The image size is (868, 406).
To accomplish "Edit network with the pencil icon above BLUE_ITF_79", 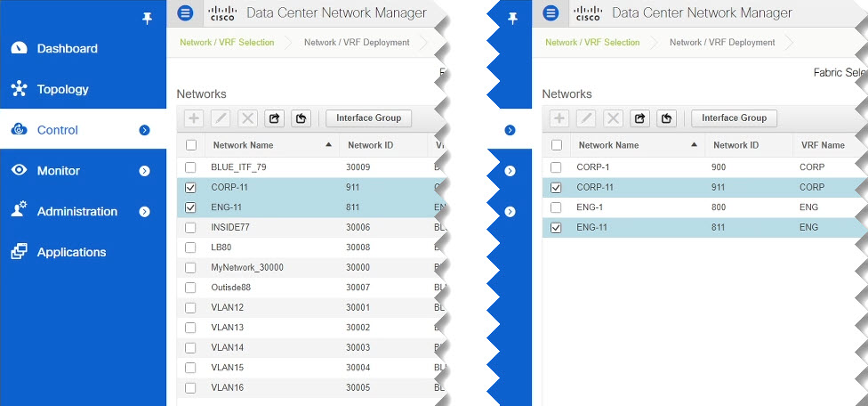I will tap(221, 118).
